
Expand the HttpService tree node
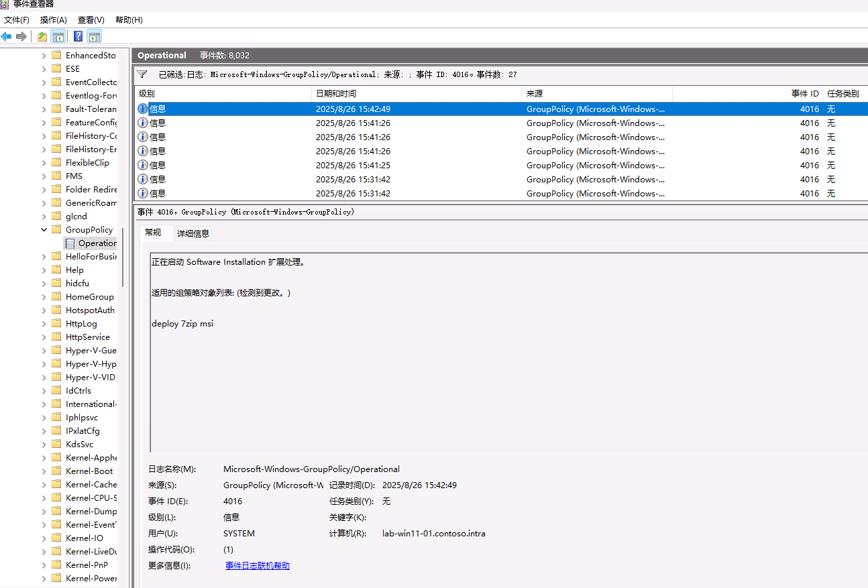pos(44,337)
